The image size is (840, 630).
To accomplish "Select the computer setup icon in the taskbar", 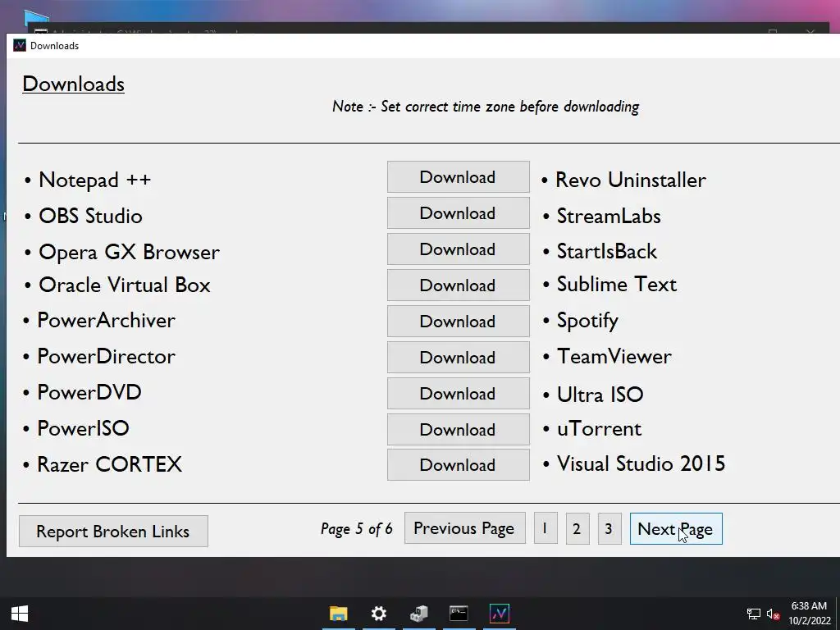I will point(419,614).
